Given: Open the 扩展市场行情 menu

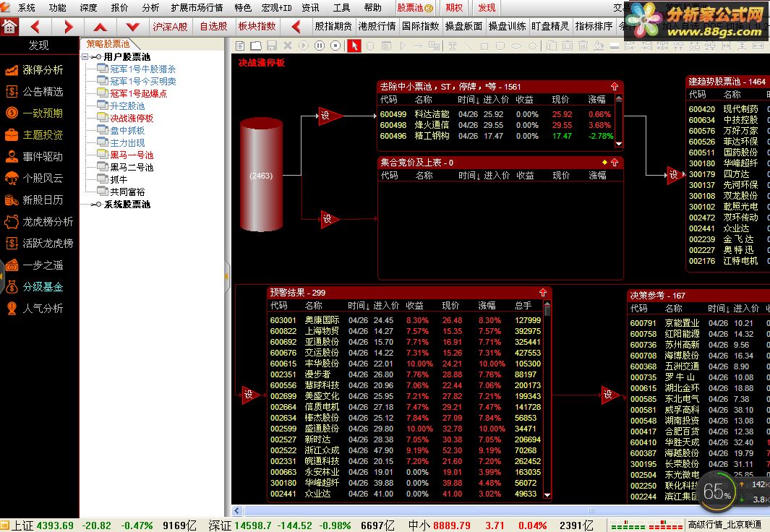Looking at the screenshot, I should pyautogui.click(x=197, y=7).
